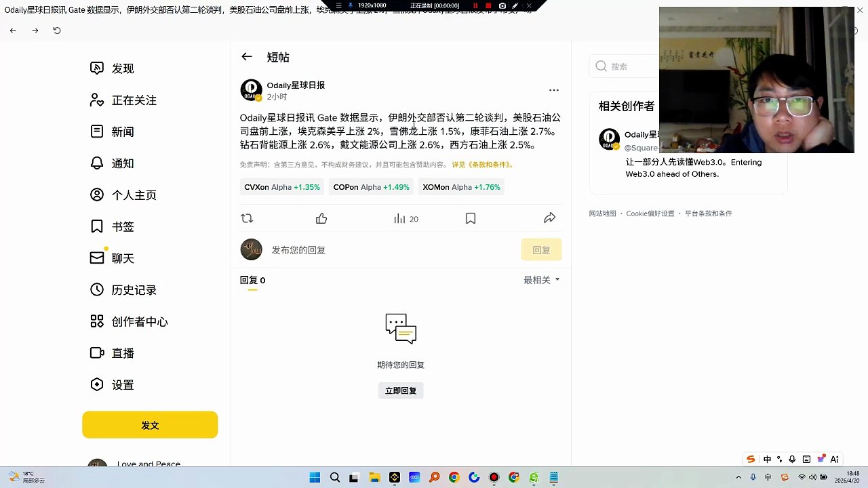The width and height of the screenshot is (868, 488).
Task: Open 通知 notifications in the sidebar
Action: pos(113,163)
